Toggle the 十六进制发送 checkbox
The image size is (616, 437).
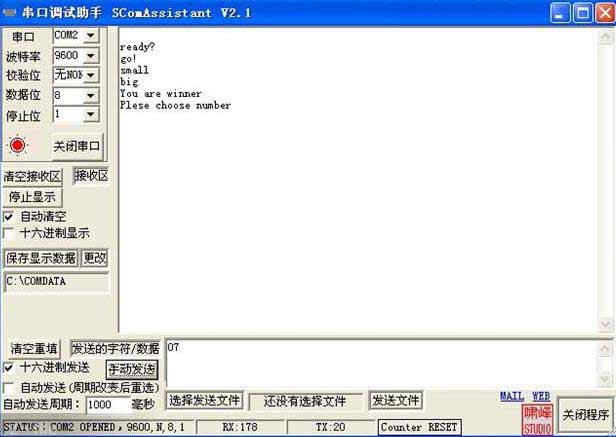[x=9, y=368]
